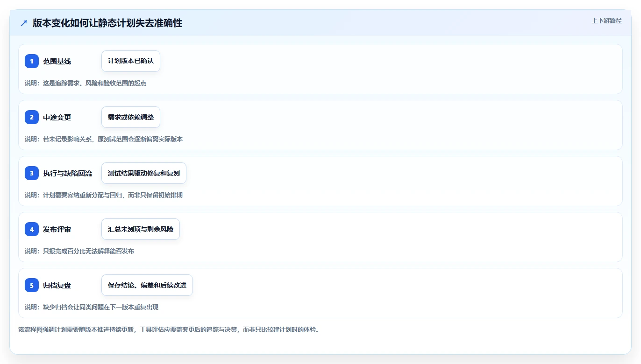Select step number 5 badge
This screenshot has width=641, height=364.
(32, 285)
